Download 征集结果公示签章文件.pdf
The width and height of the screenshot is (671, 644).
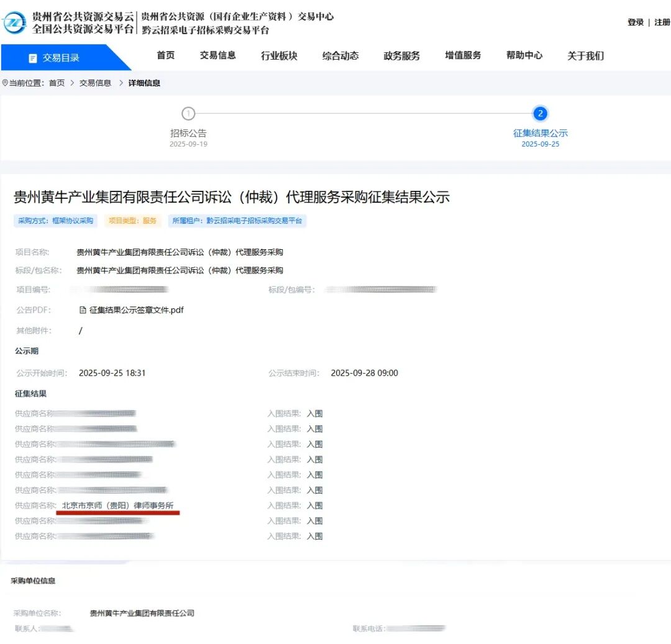coord(136,310)
